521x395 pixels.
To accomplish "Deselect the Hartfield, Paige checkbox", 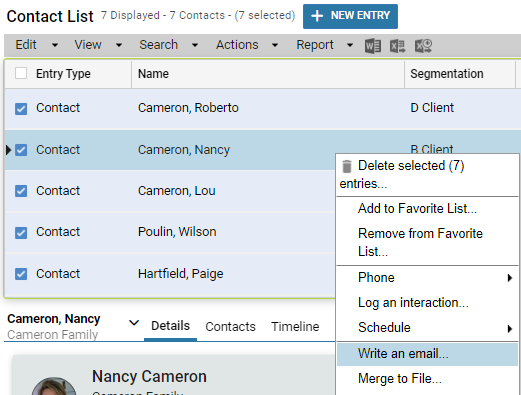I will coord(21,274).
